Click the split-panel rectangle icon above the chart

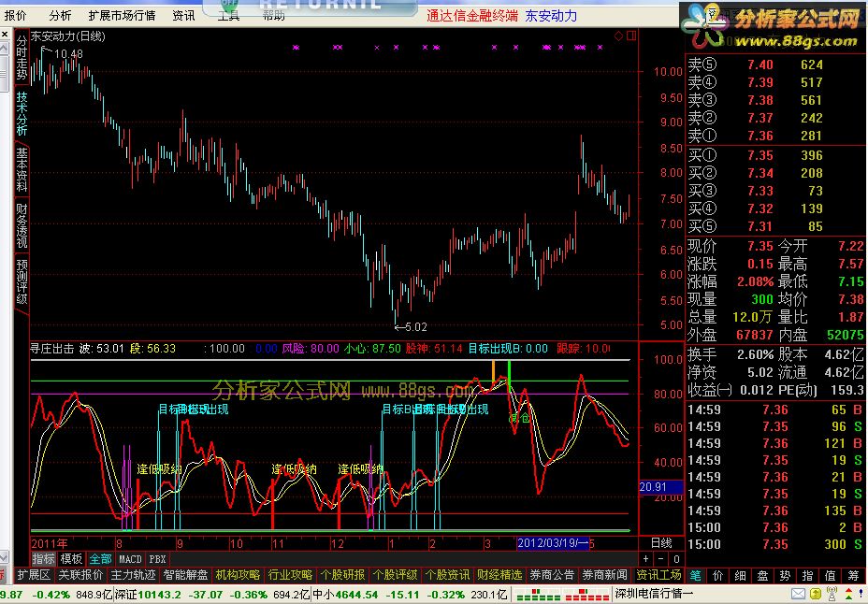(631, 36)
